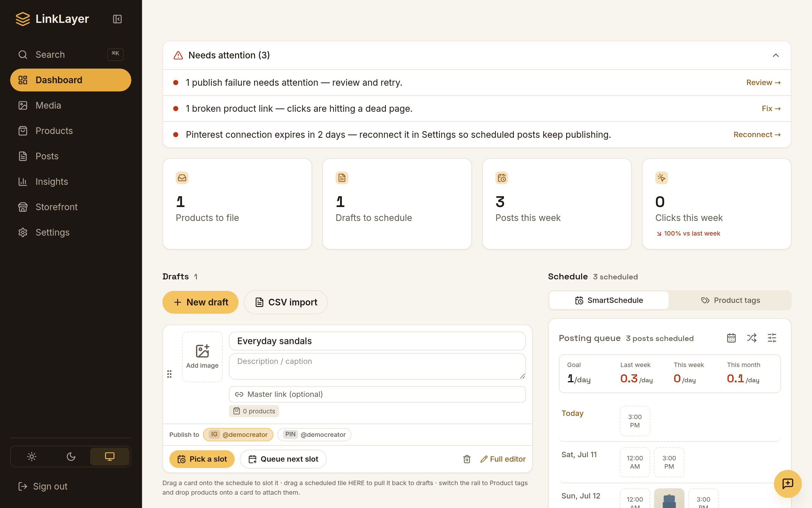Open CSV import

pos(286,302)
